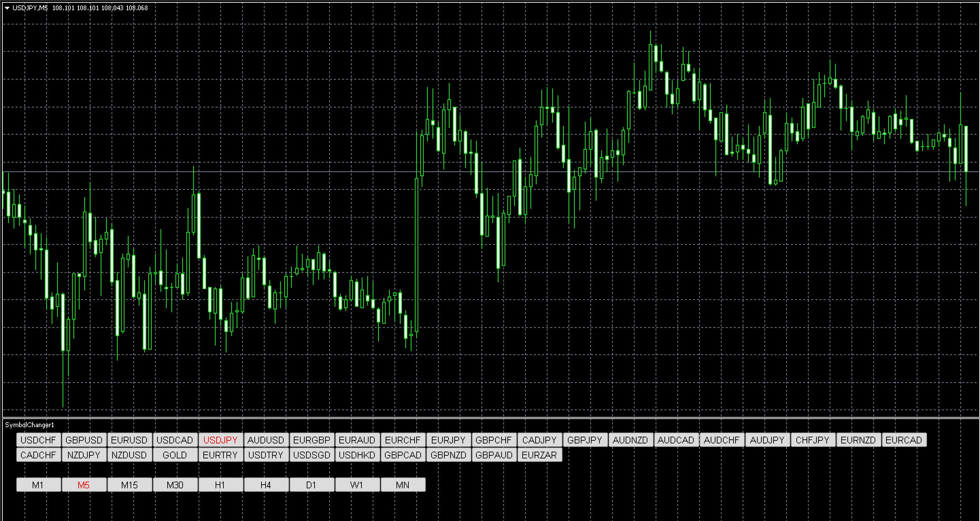
Task: Select NZDUSD button
Action: 129,455
